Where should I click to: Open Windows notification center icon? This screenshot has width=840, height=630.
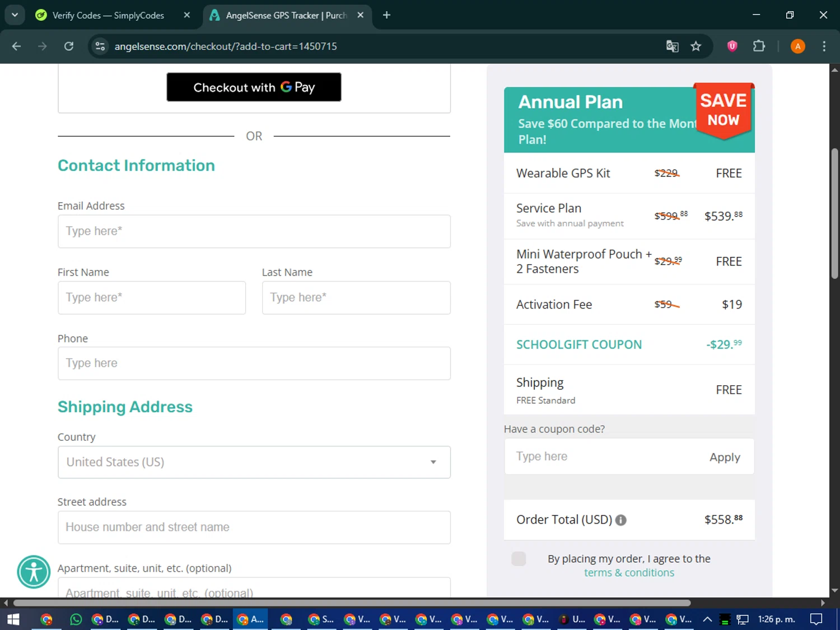816,619
